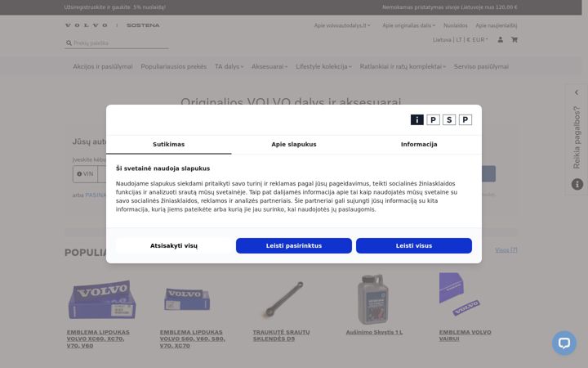Screen dimensions: 588x368
Task: Open Emblema lipdukas Volvo XC60, XC70 product image
Action: [102, 299]
